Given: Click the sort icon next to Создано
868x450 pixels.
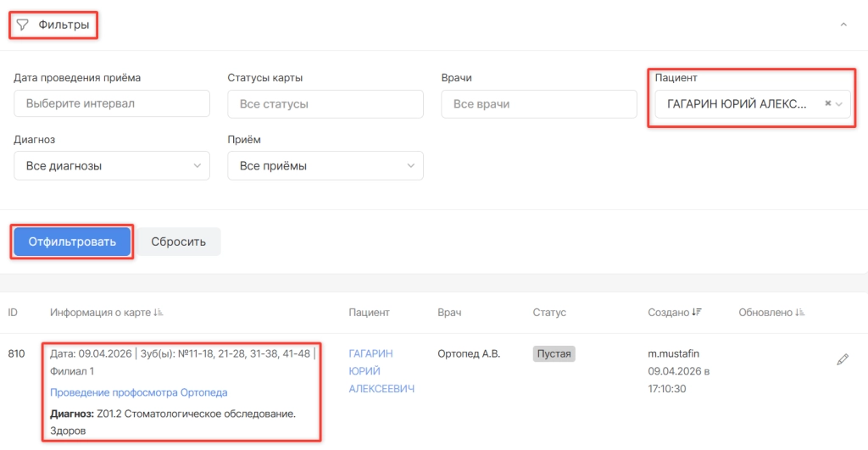Looking at the screenshot, I should (697, 313).
